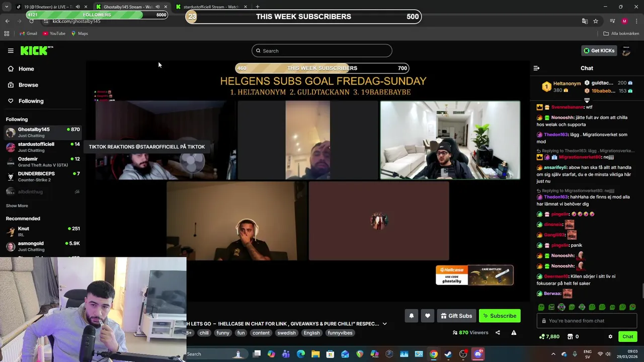
Task: Expand the stream title chevron
Action: pos(385,324)
